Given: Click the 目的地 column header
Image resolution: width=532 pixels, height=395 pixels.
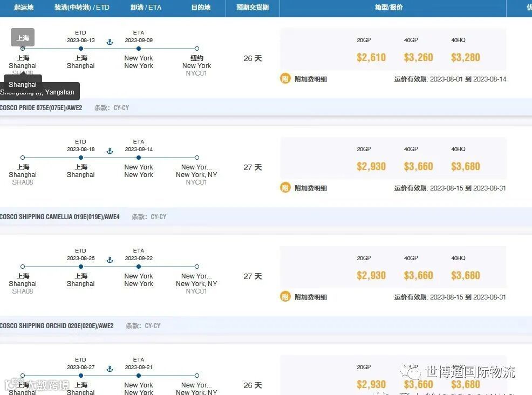Looking at the screenshot, I should click(x=201, y=7).
